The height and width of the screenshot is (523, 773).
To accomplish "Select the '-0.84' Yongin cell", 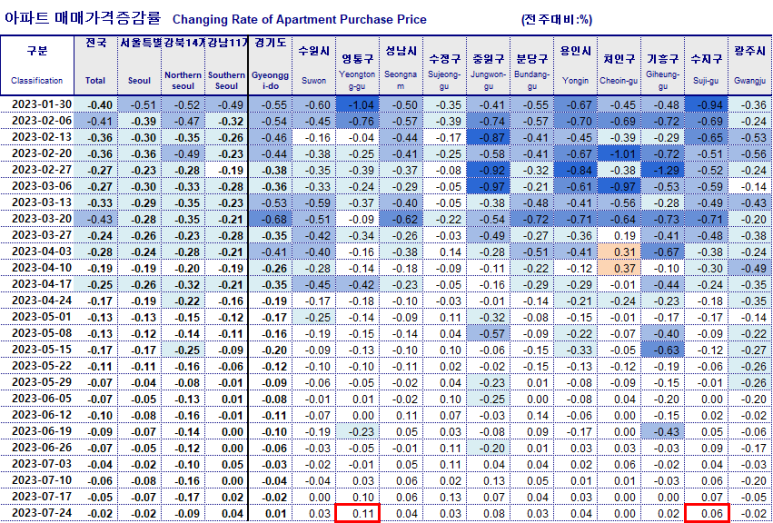I will [575, 170].
